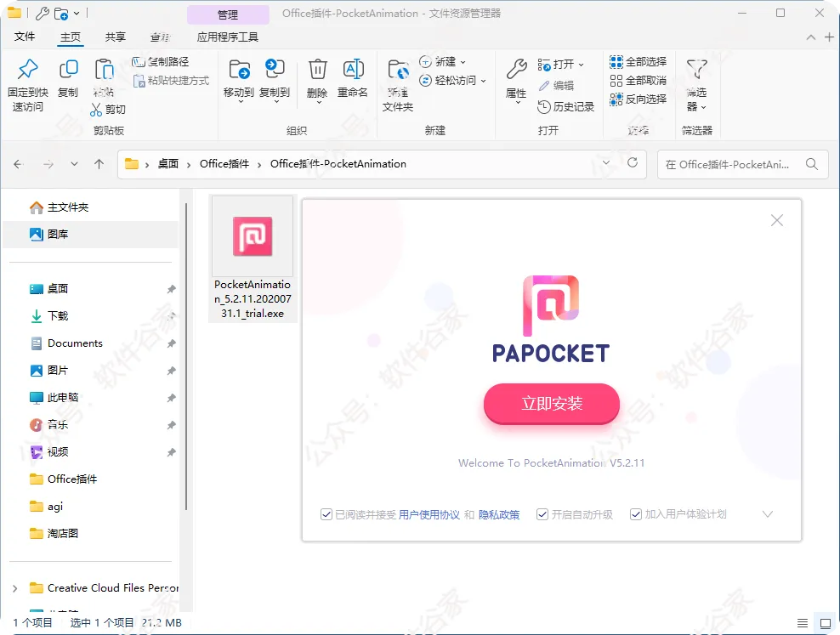Expand installer options with bottom chevron
840x635 pixels.
point(767,514)
